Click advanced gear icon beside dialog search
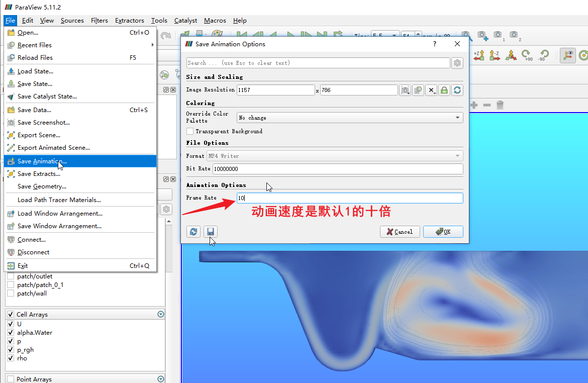Screen dimensions: 588x383 click(457, 63)
